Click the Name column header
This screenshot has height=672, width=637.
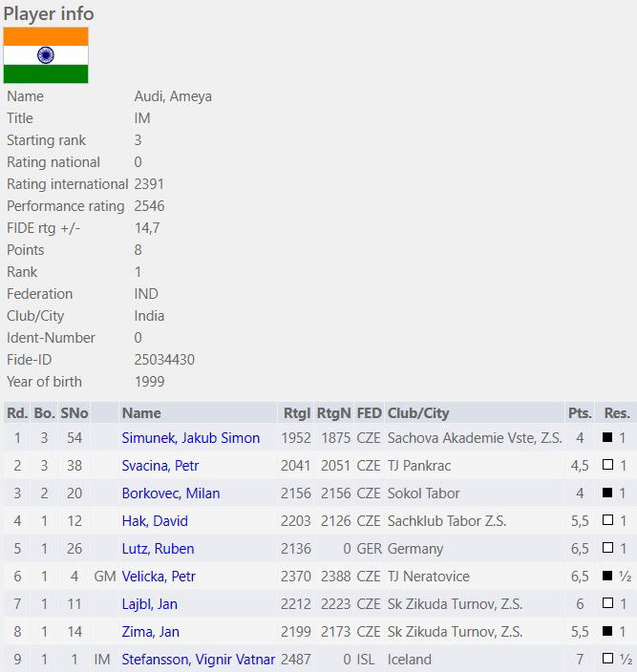pyautogui.click(x=141, y=413)
